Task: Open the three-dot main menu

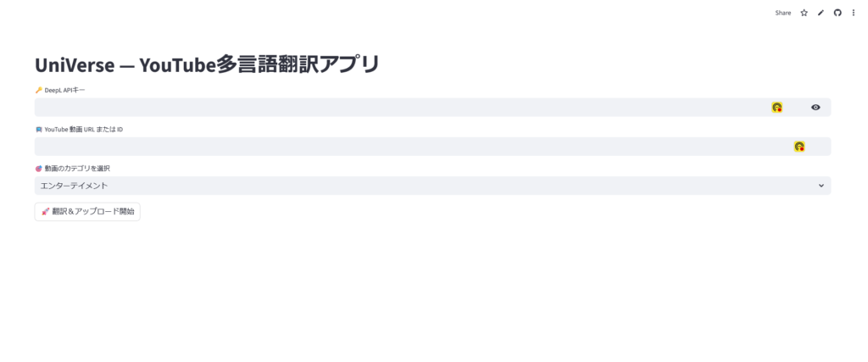Action: pos(853,13)
